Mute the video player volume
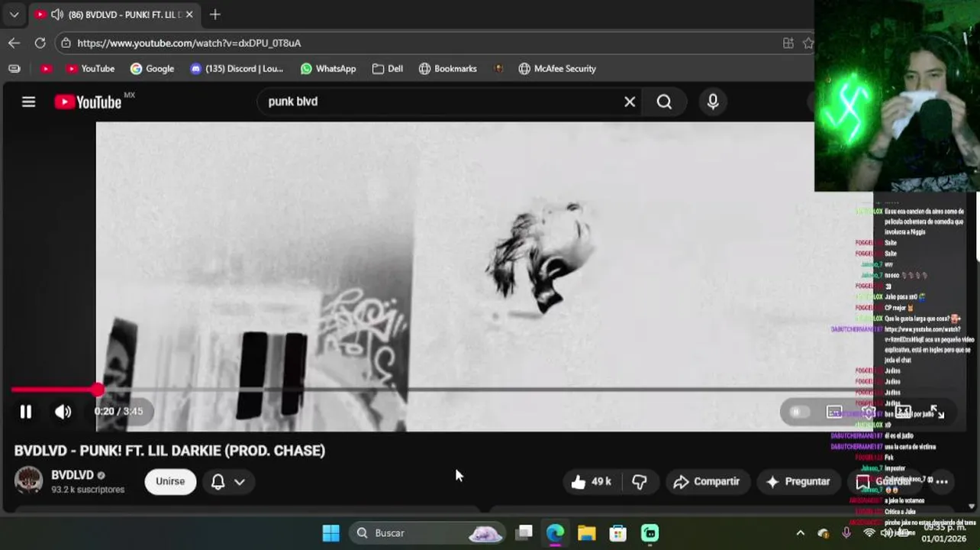The height and width of the screenshot is (550, 980). [x=63, y=412]
